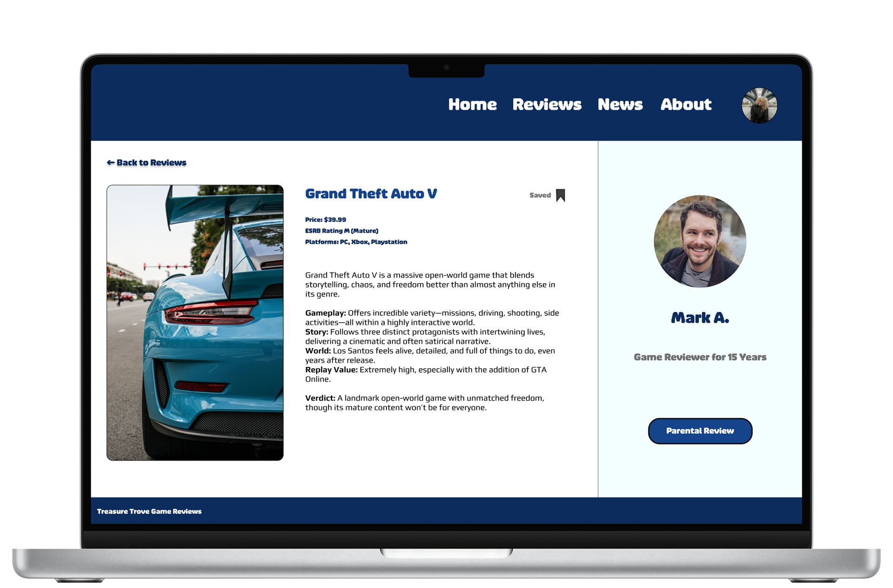Click the Treasure Trove Game Reviews footer text
This screenshot has width=893, height=588.
(x=149, y=511)
